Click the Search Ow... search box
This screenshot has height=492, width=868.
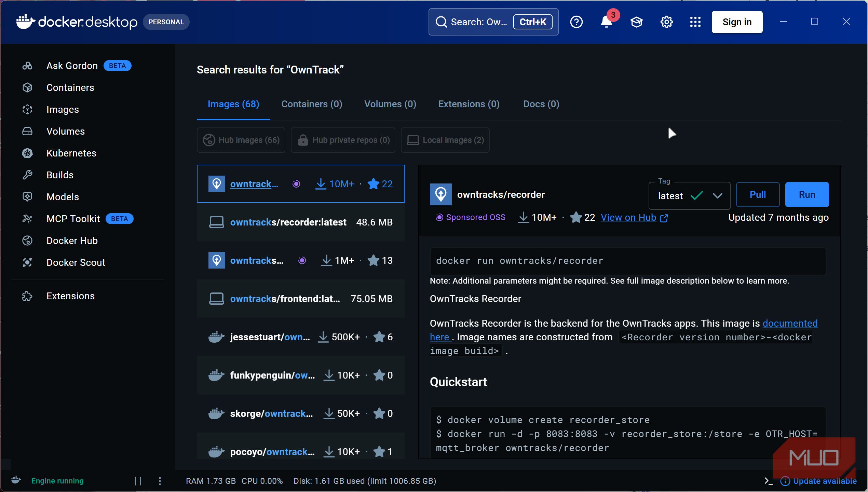(x=493, y=22)
